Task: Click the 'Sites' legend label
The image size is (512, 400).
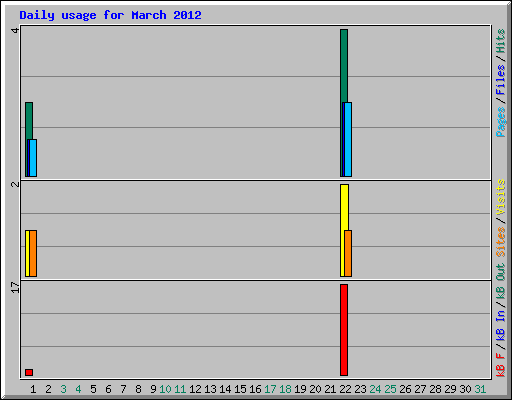Action: click(500, 242)
